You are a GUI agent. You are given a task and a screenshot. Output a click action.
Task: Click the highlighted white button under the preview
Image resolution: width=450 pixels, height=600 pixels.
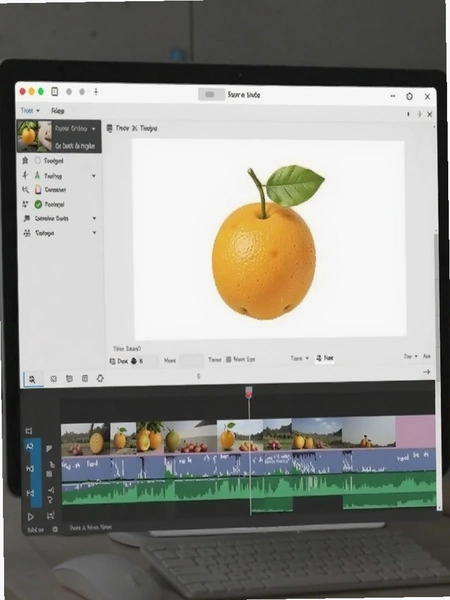coord(324,358)
